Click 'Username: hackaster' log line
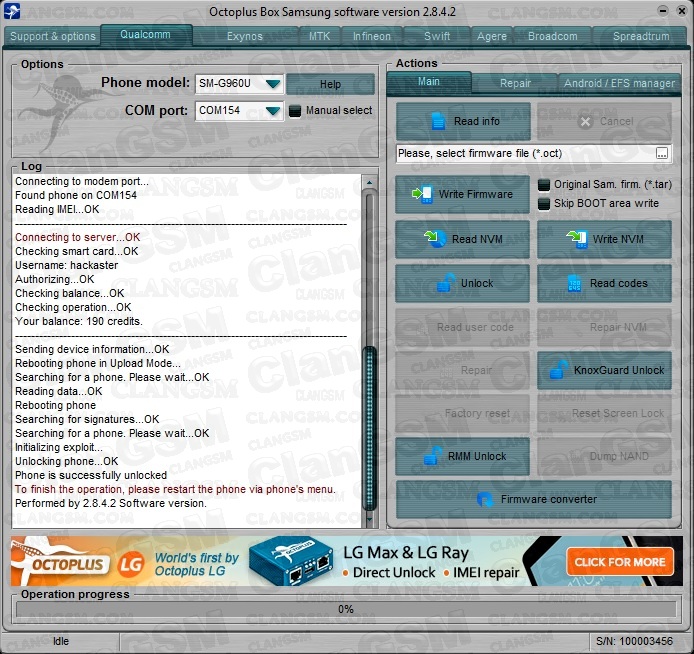 click(x=67, y=265)
